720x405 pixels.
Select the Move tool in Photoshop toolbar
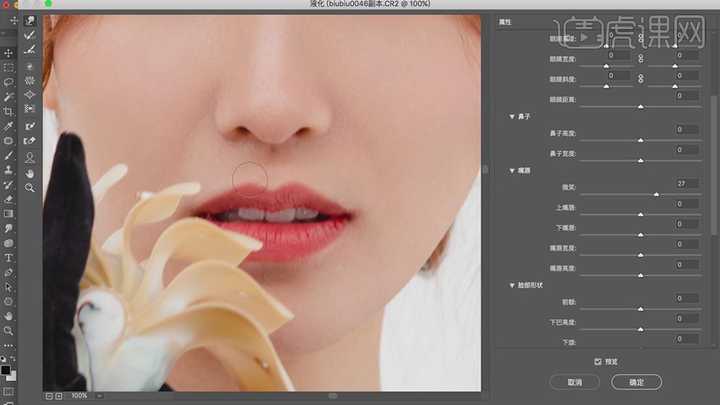click(8, 53)
